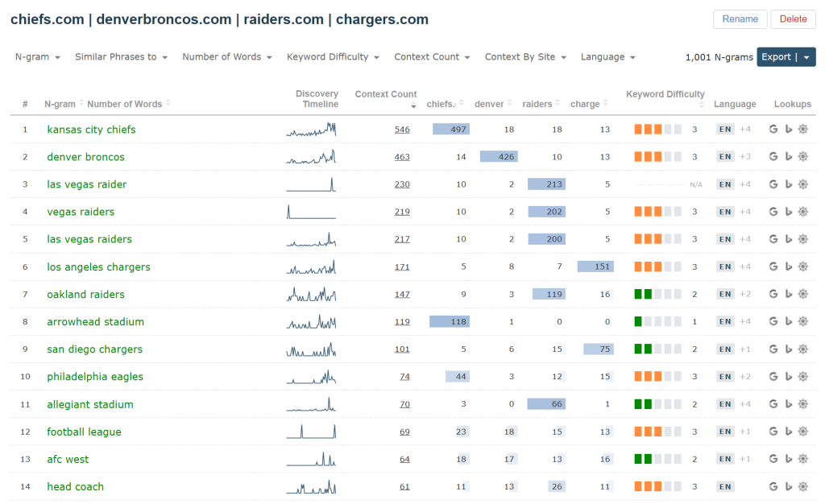Open the N-gram filter dropdown
Viewport: 825px width, 504px height.
pos(37,56)
